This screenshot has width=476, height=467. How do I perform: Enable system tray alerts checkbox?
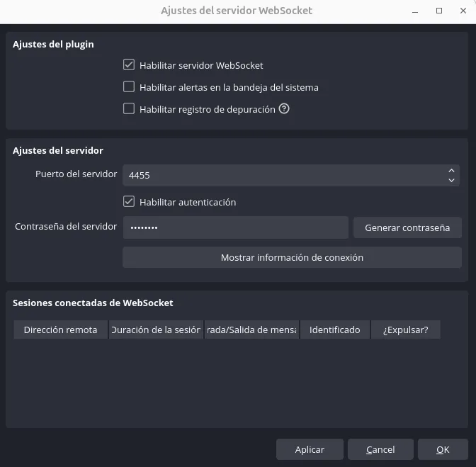click(x=129, y=87)
